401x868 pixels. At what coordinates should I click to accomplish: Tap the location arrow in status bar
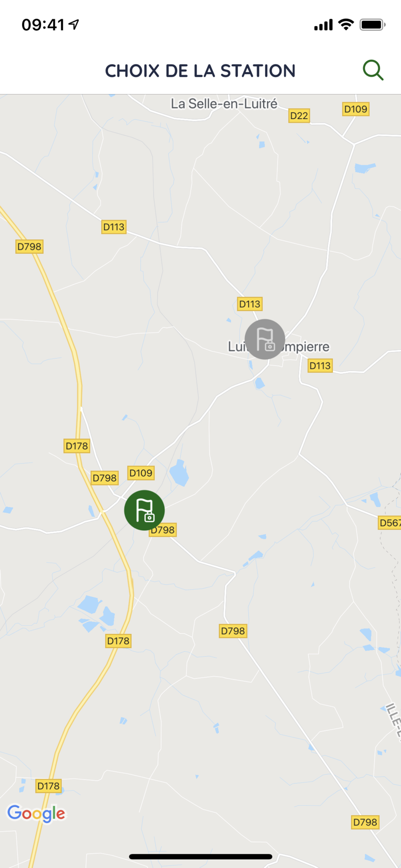74,24
